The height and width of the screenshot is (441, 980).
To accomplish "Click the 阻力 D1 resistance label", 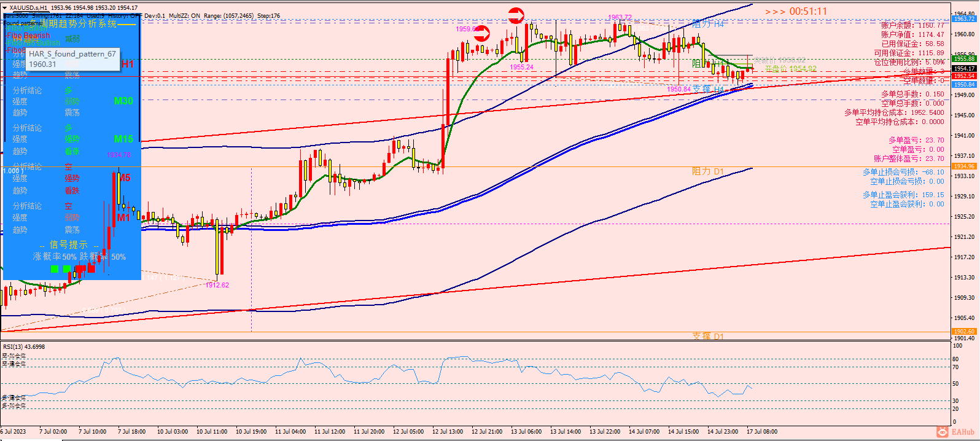I will pyautogui.click(x=708, y=171).
